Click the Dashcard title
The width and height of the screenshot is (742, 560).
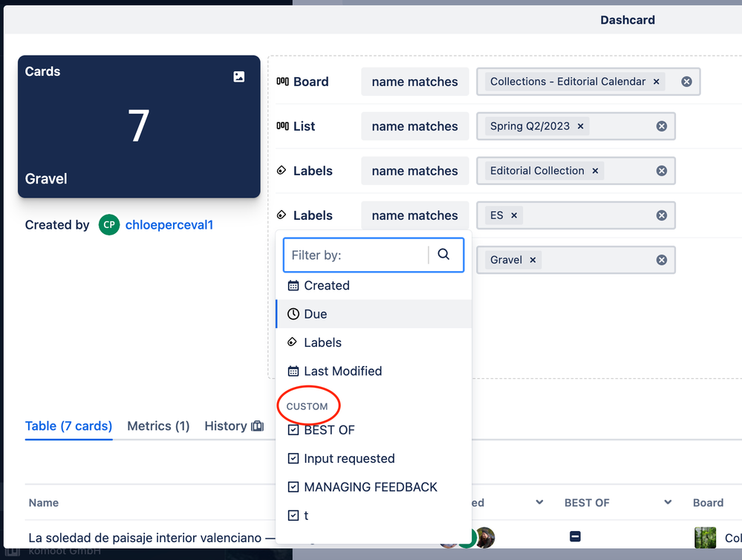628,20
